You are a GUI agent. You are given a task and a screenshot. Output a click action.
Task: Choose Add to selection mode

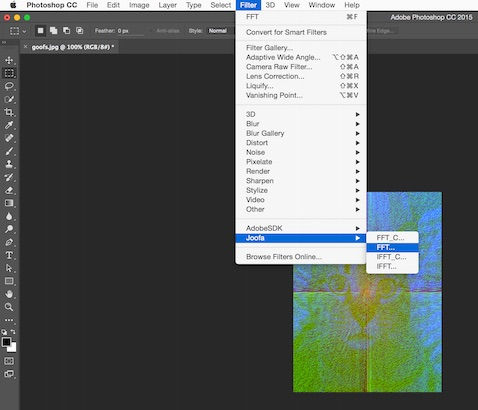coord(53,31)
